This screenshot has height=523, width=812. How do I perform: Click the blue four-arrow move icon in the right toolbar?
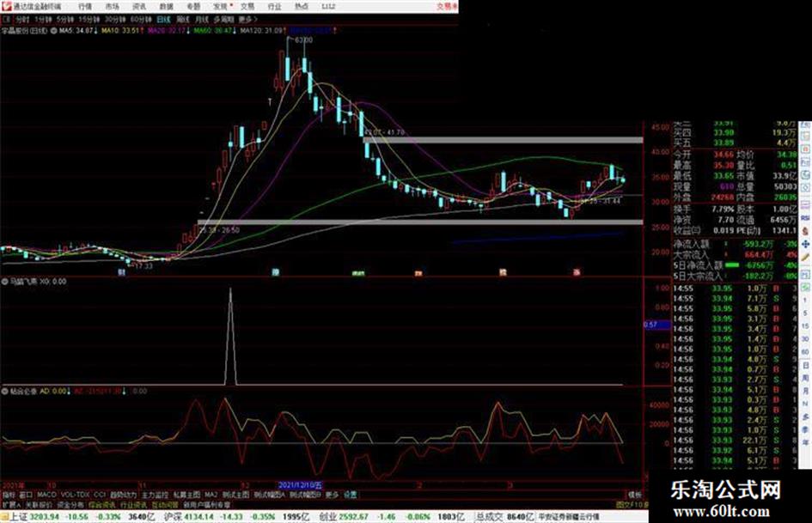[x=805, y=243]
